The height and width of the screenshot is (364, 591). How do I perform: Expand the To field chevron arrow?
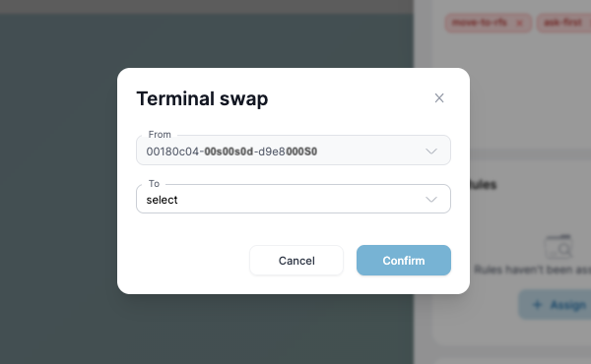(431, 199)
